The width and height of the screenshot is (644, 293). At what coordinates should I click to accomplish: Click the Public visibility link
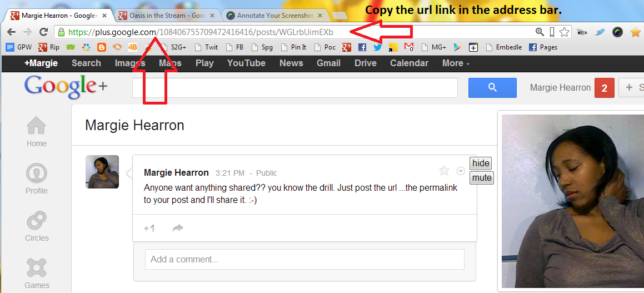(267, 173)
